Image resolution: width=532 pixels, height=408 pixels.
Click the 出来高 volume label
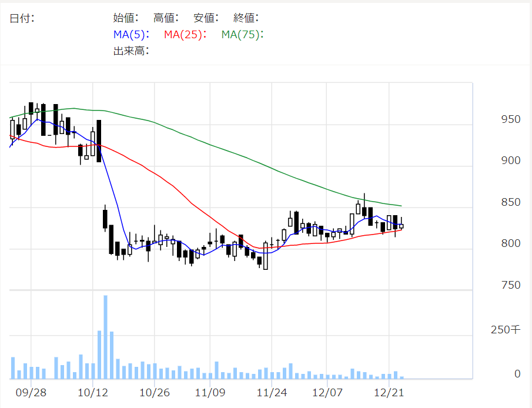[x=131, y=51]
